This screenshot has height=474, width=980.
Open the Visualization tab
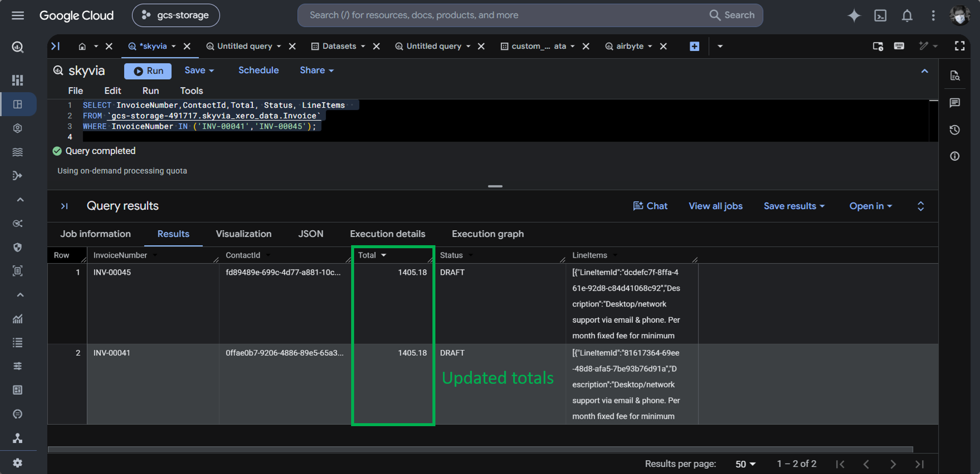pyautogui.click(x=243, y=234)
